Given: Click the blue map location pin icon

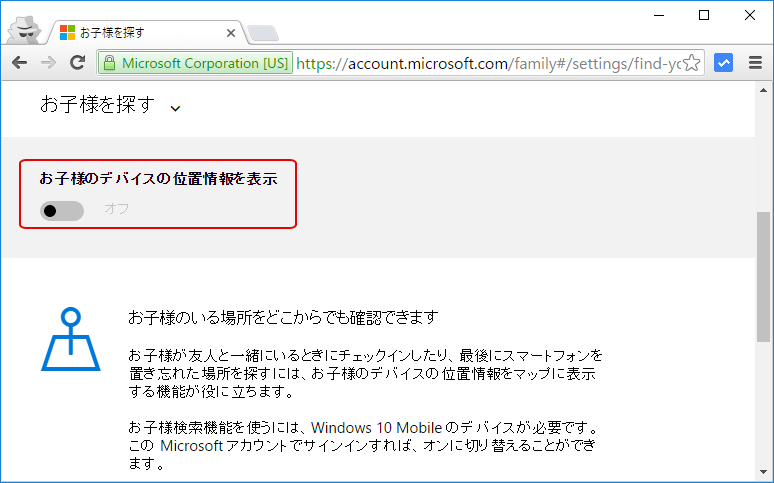Looking at the screenshot, I should click(71, 339).
